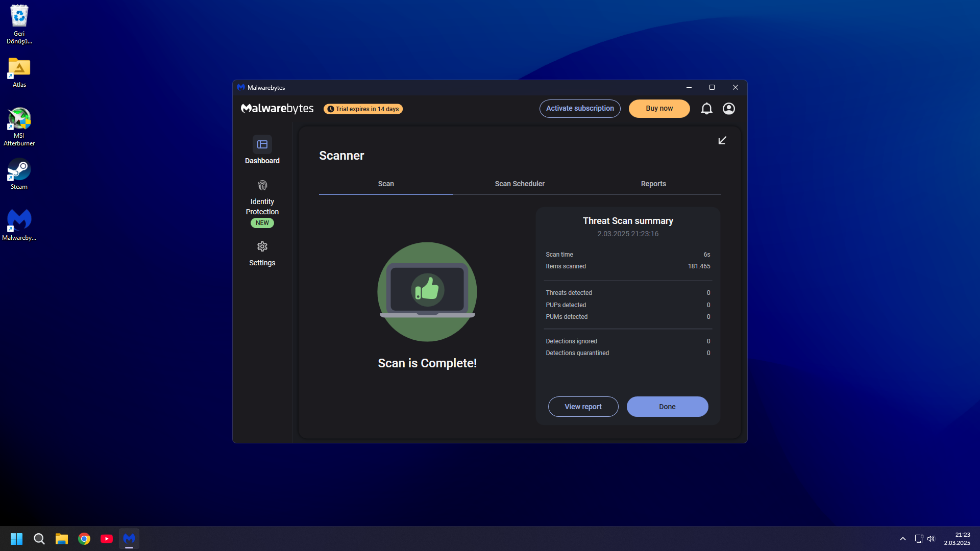Switch to the Scan Scheduler tab
Screen dimensions: 980x551
click(x=520, y=184)
